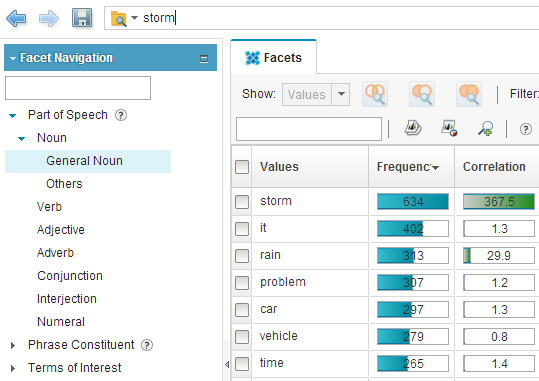This screenshot has width=539, height=381.
Task: Click the stacked charts view icon
Action: click(413, 128)
